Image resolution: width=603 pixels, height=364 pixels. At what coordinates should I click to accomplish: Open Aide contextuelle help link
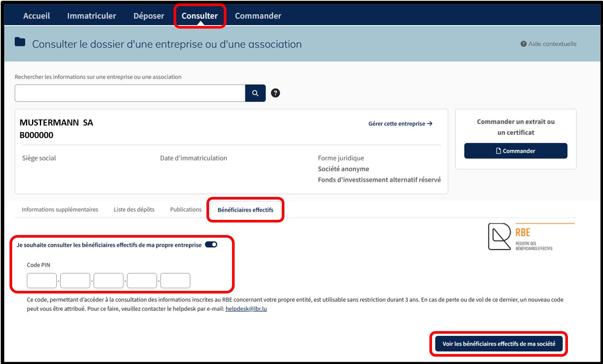(x=548, y=44)
